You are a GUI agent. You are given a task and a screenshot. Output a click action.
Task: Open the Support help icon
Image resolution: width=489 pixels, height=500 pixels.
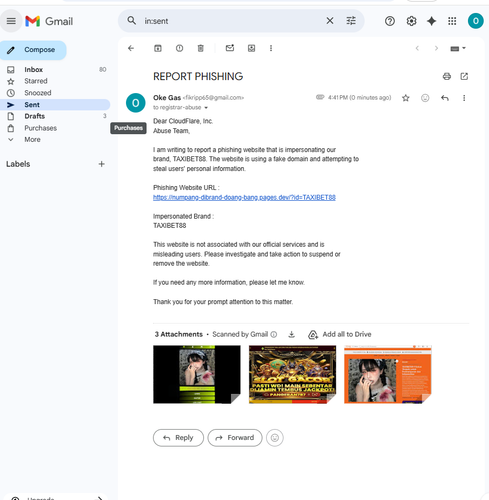tap(390, 21)
